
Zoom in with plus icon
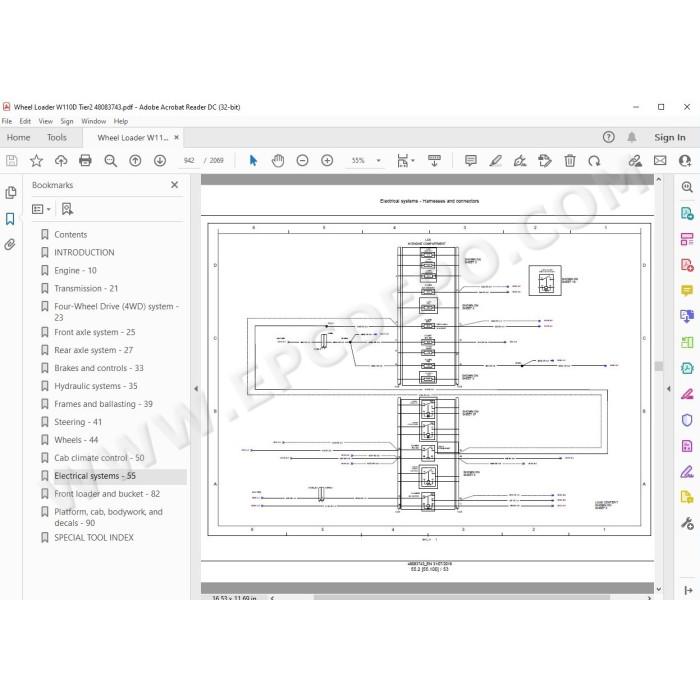[x=327, y=160]
